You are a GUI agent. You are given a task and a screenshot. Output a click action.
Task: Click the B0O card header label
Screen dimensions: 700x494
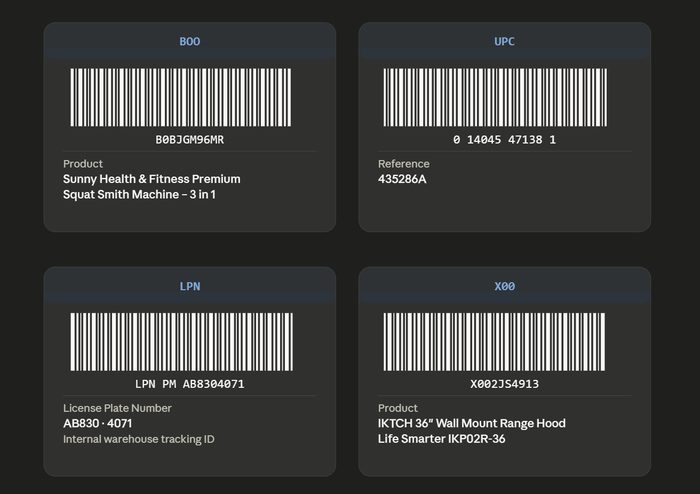[190, 42]
